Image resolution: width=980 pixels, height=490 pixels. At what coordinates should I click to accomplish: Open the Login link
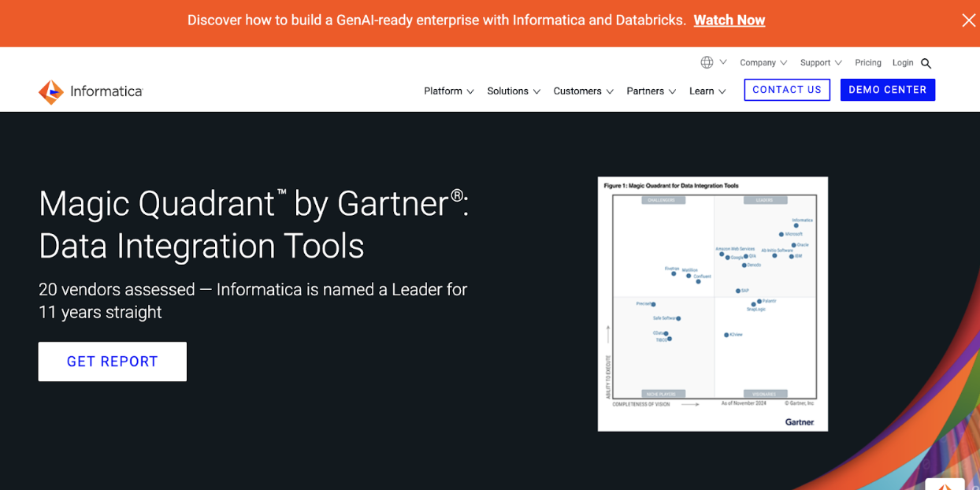[x=903, y=63]
